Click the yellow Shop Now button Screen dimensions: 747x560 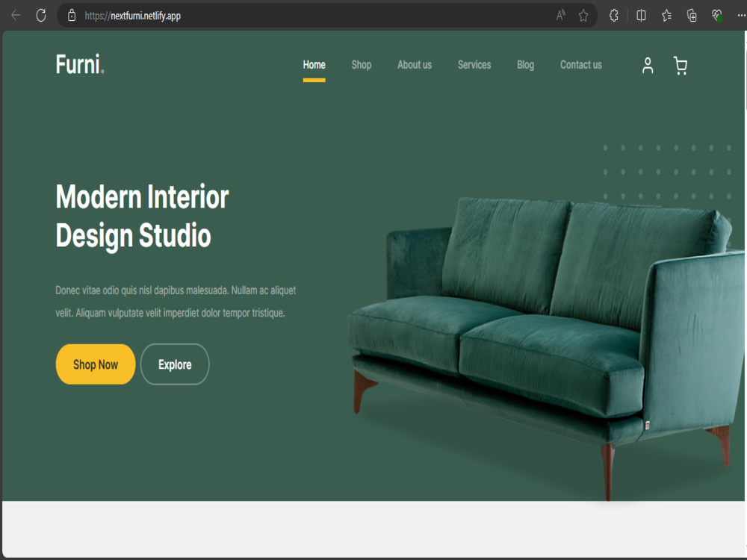[x=96, y=364]
